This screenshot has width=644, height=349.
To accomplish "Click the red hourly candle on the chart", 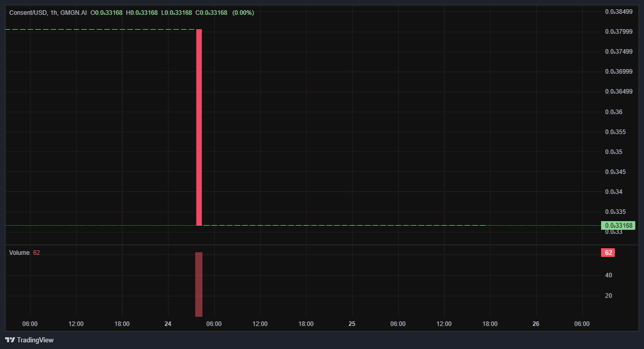I will click(x=199, y=127).
